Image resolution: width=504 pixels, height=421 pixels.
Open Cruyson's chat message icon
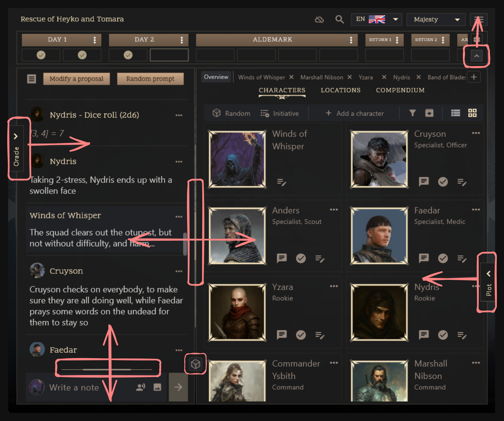click(424, 182)
